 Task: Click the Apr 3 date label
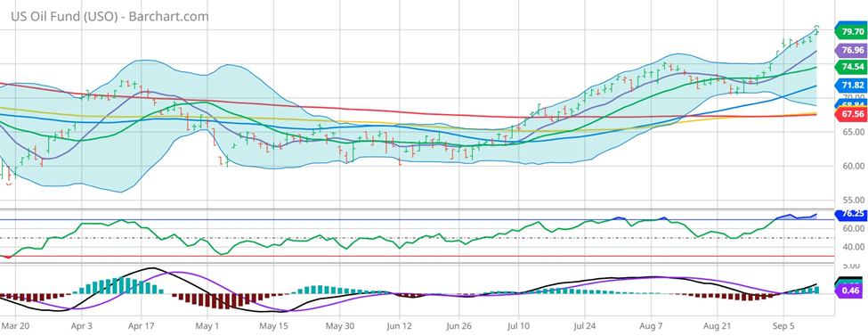82,325
